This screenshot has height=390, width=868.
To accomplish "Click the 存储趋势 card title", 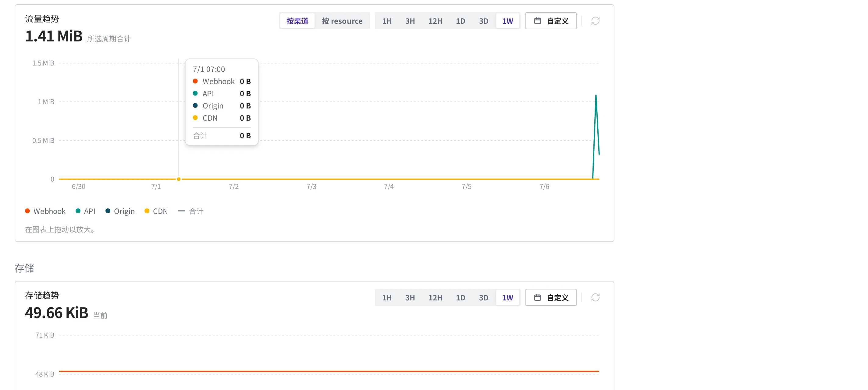I will [x=42, y=295].
